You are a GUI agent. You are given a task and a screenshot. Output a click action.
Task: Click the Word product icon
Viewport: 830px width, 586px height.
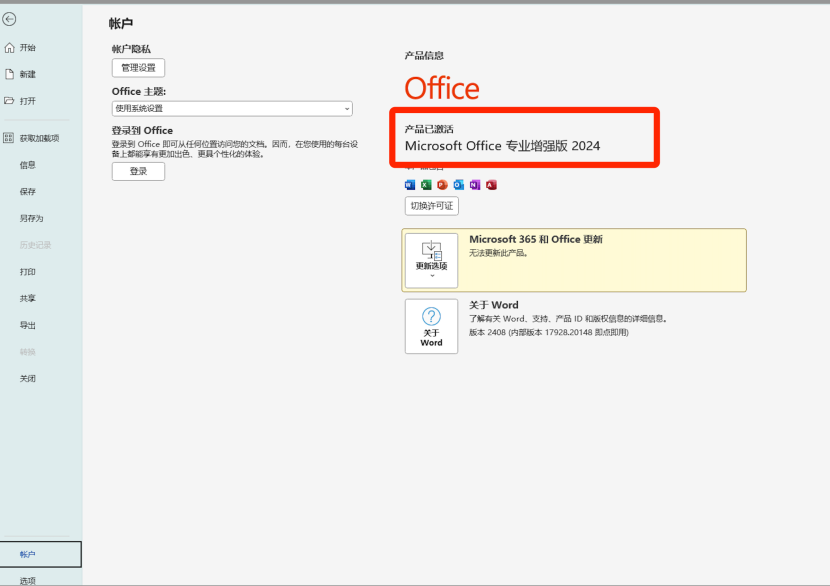(x=410, y=185)
